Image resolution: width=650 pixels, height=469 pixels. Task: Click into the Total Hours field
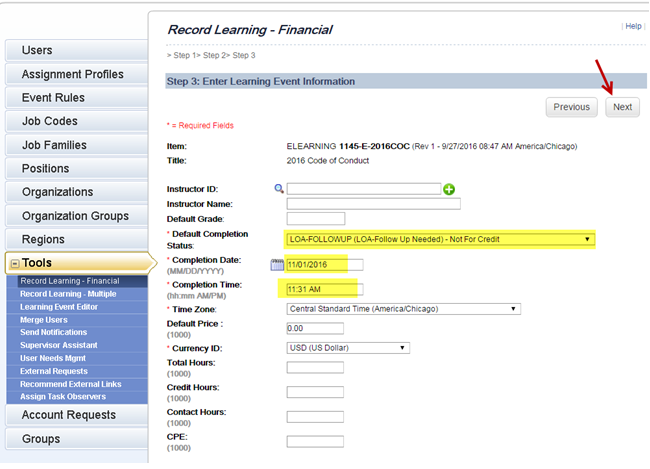point(315,367)
